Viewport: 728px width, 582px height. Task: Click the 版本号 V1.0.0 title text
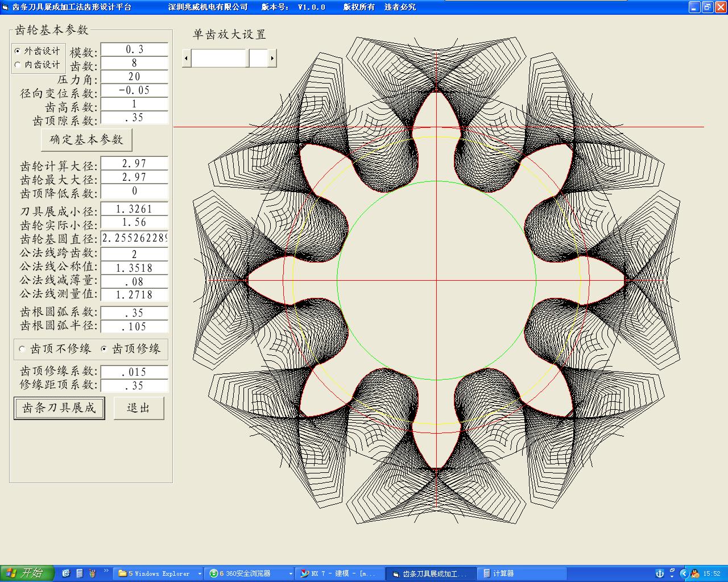coord(293,7)
